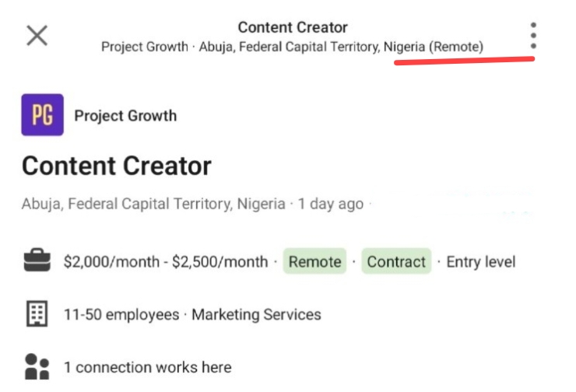Click the header Content Creator title
The width and height of the screenshot is (576, 392).
click(293, 27)
